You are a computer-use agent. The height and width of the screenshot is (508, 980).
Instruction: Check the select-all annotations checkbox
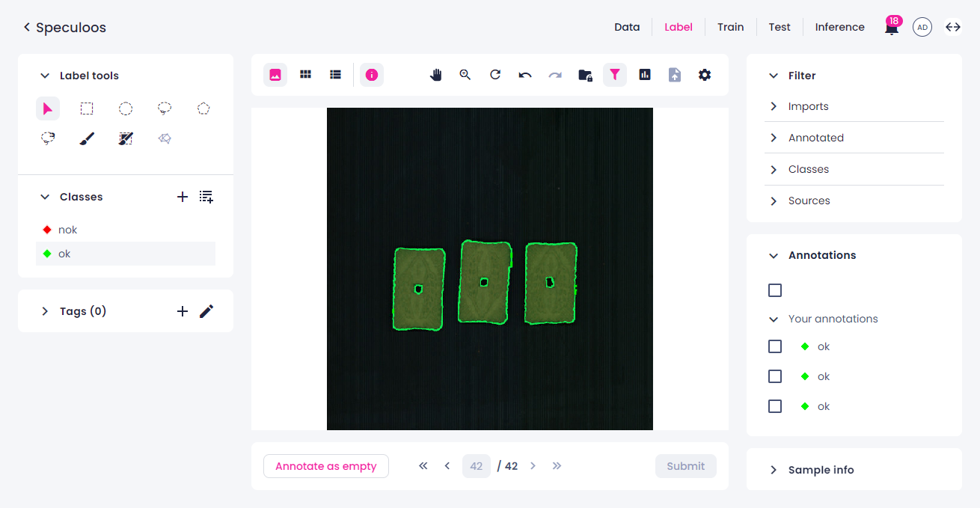click(x=775, y=290)
